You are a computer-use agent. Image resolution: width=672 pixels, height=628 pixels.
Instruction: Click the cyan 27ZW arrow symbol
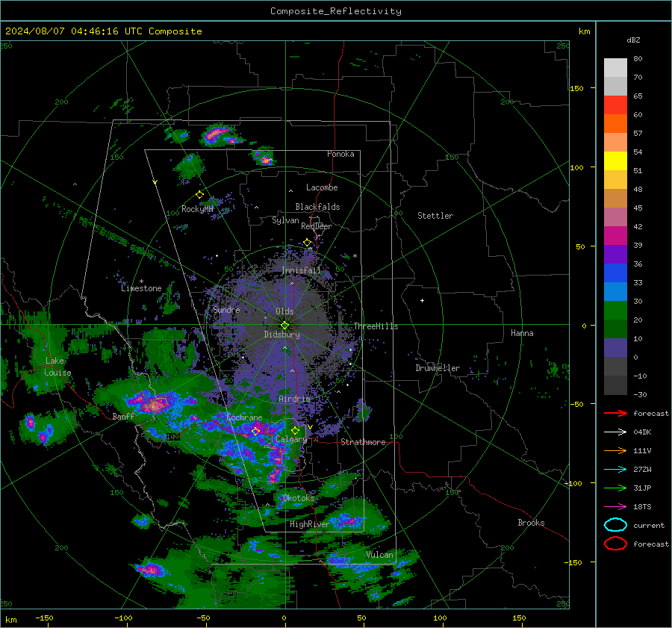coord(615,469)
